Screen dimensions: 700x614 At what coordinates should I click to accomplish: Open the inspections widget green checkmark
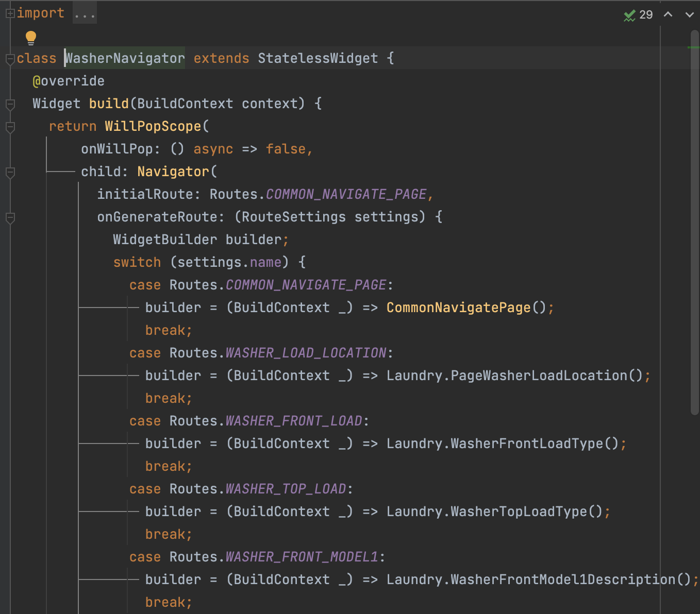[x=629, y=15]
